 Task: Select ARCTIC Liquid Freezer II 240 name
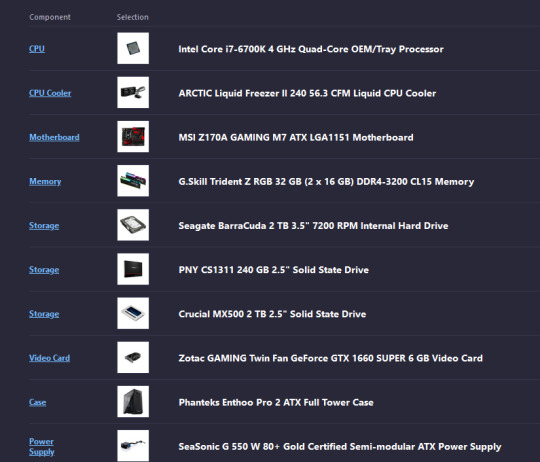[307, 93]
